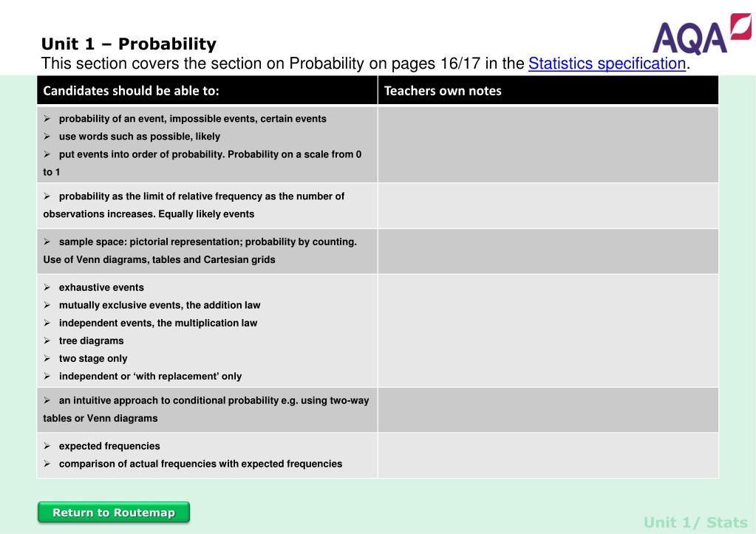Click the arrow bullet before sample space

47,242
